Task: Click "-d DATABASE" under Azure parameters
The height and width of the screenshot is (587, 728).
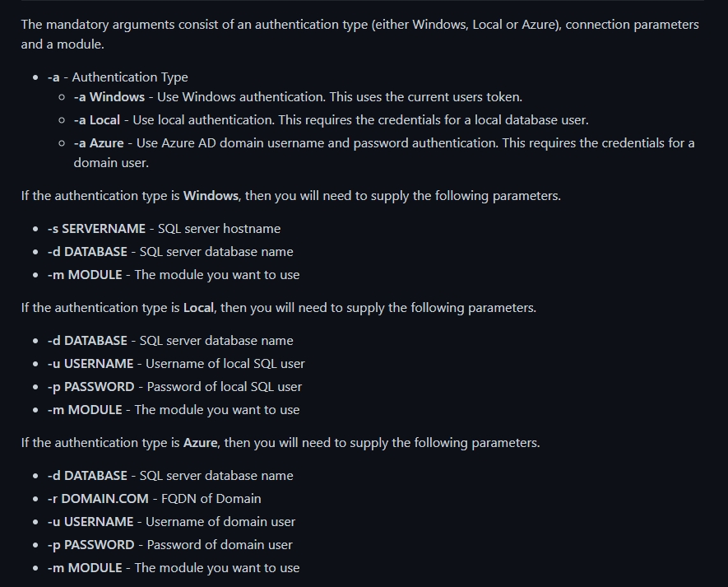Action: [x=87, y=476]
